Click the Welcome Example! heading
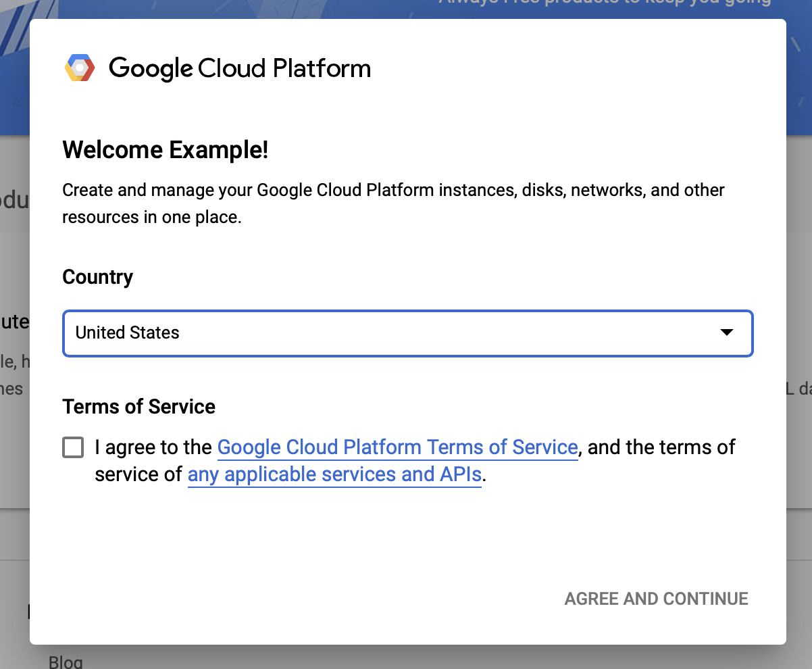 pyautogui.click(x=165, y=150)
